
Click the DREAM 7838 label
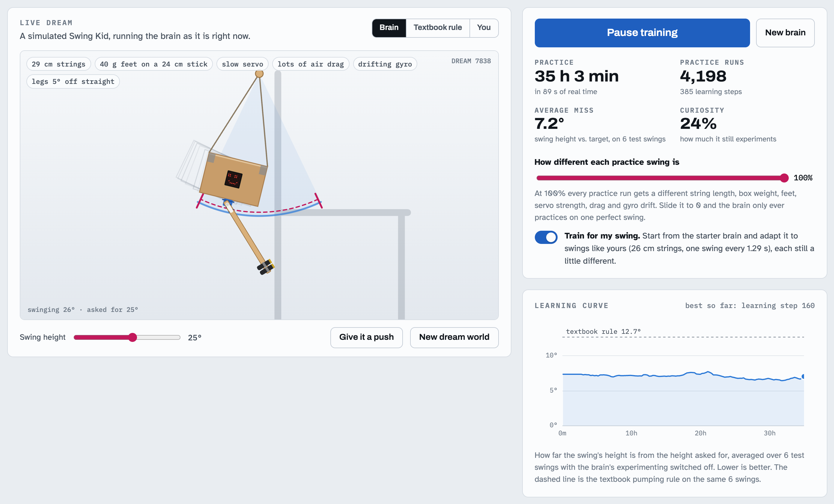tap(471, 61)
